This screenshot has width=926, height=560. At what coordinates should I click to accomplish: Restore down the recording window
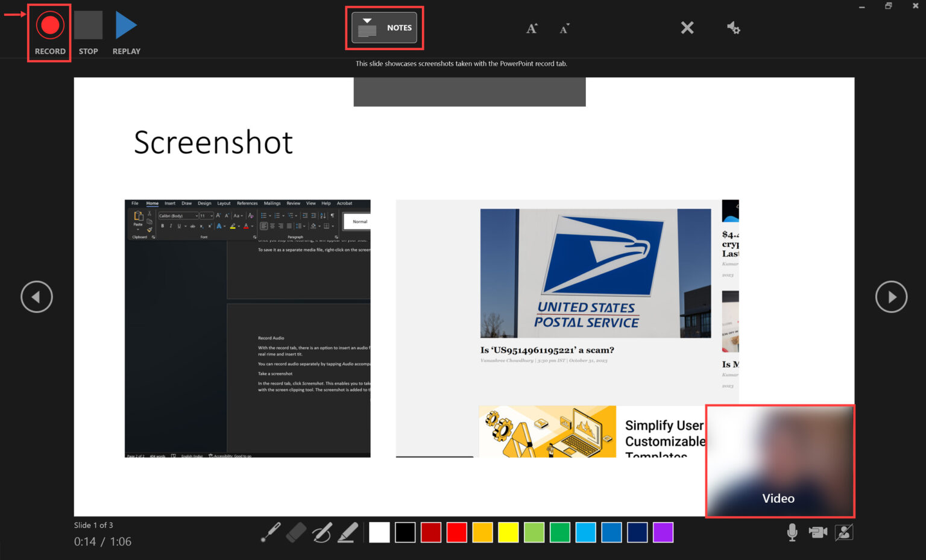click(889, 6)
